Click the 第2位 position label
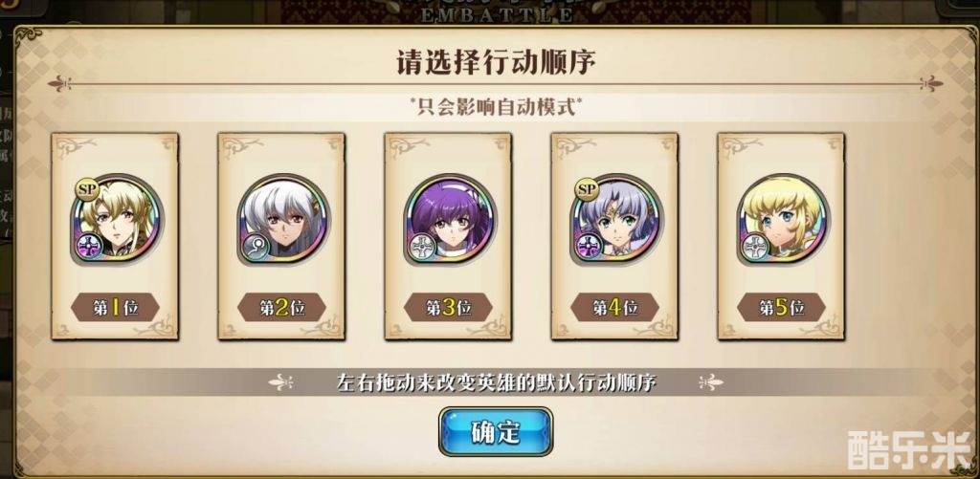Screen dimensions: 980x479 tap(282, 307)
